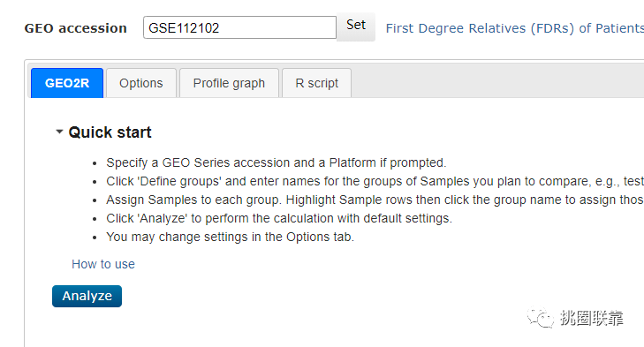The height and width of the screenshot is (347, 644).
Task: Click the 'Assign Samples to each group' line
Action: [375, 200]
